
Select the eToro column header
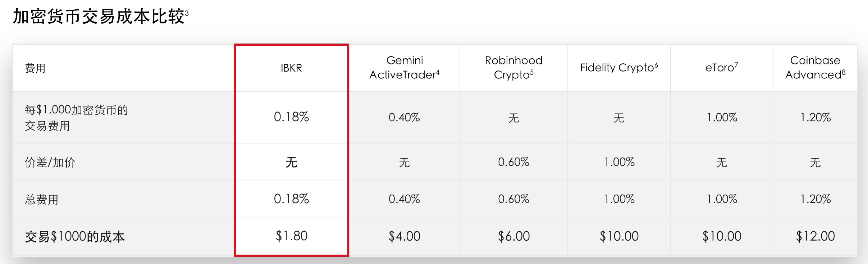coord(721,68)
